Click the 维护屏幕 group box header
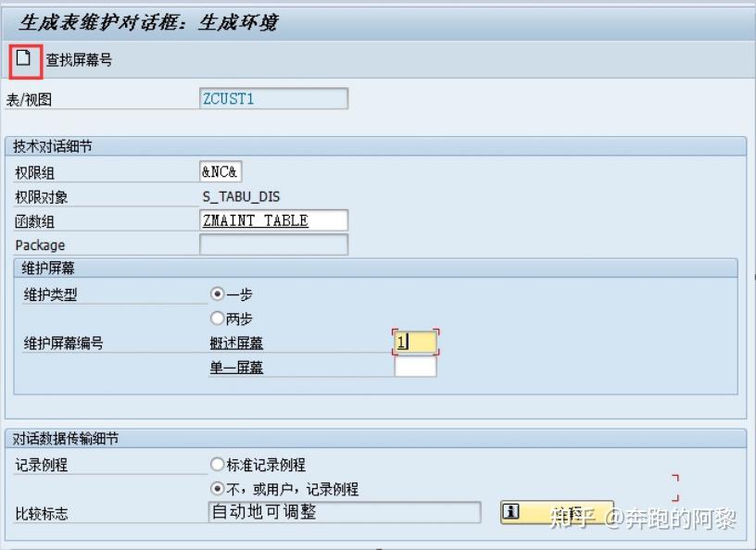Image resolution: width=756 pixels, height=550 pixels. (44, 267)
